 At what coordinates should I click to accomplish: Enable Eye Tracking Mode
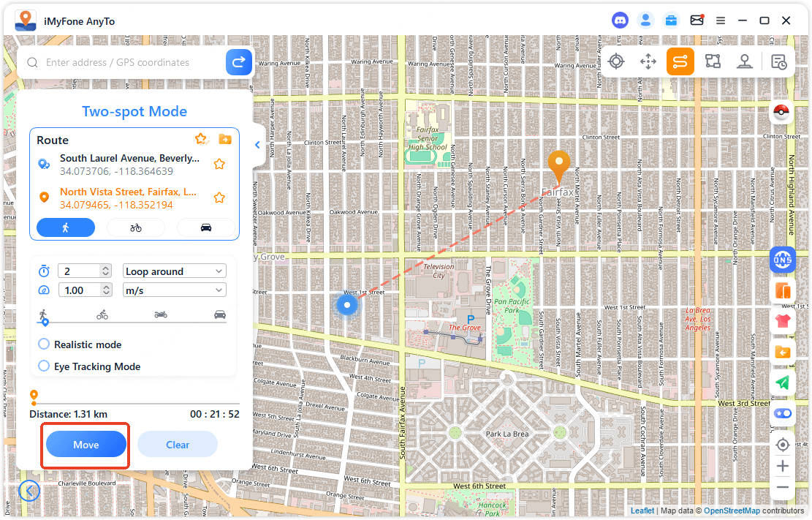click(44, 366)
